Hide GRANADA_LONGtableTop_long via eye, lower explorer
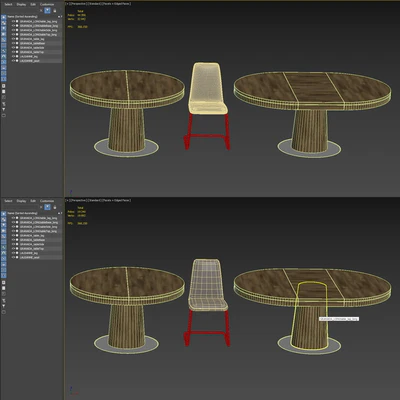The width and height of the screenshot is (400, 400). click(13, 231)
